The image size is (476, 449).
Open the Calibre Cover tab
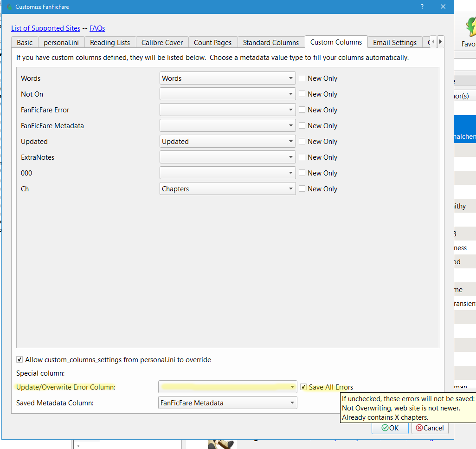click(162, 43)
